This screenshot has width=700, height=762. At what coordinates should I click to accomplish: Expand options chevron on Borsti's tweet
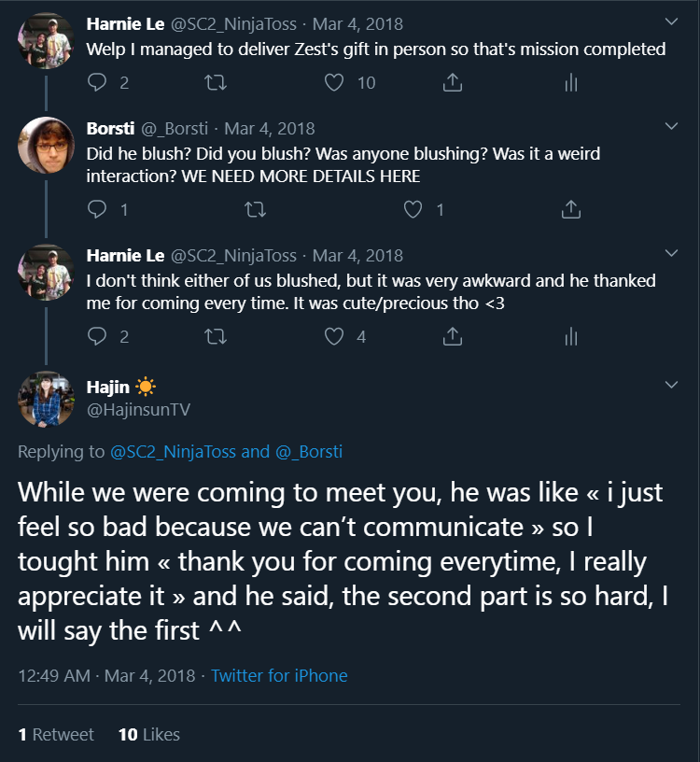tap(671, 126)
